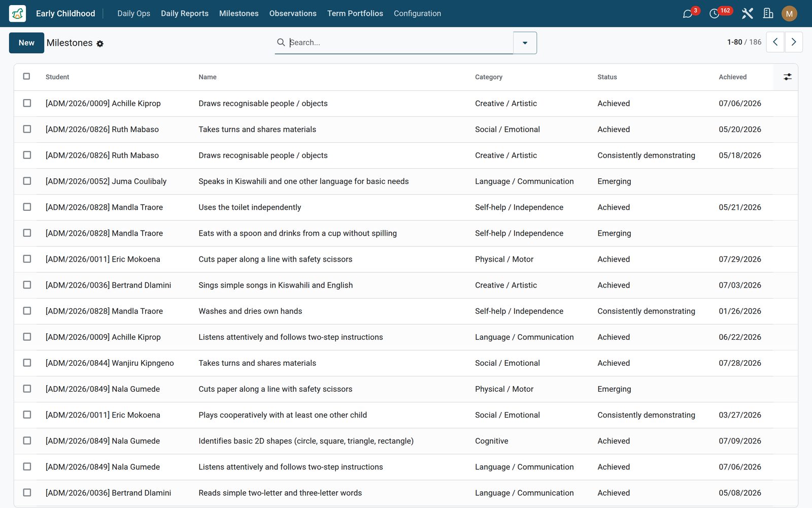This screenshot has width=812, height=508.
Task: Click the 1-80 pager range text
Action: [734, 42]
